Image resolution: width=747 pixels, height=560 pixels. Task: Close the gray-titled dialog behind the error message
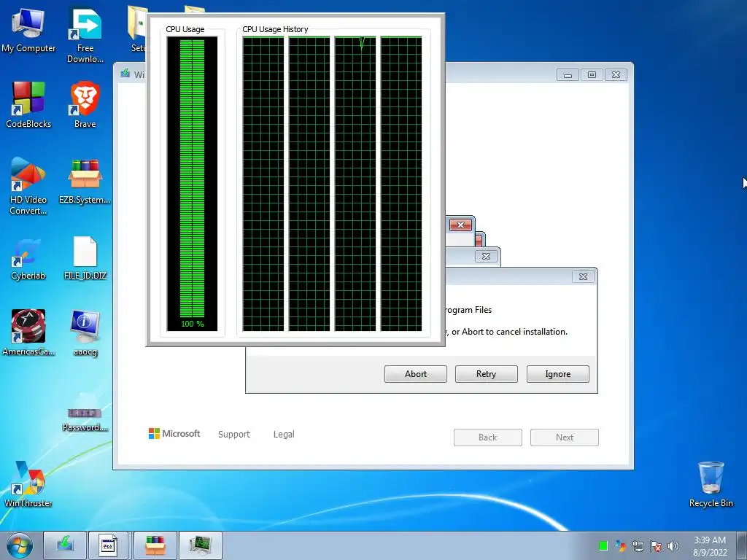coord(486,256)
